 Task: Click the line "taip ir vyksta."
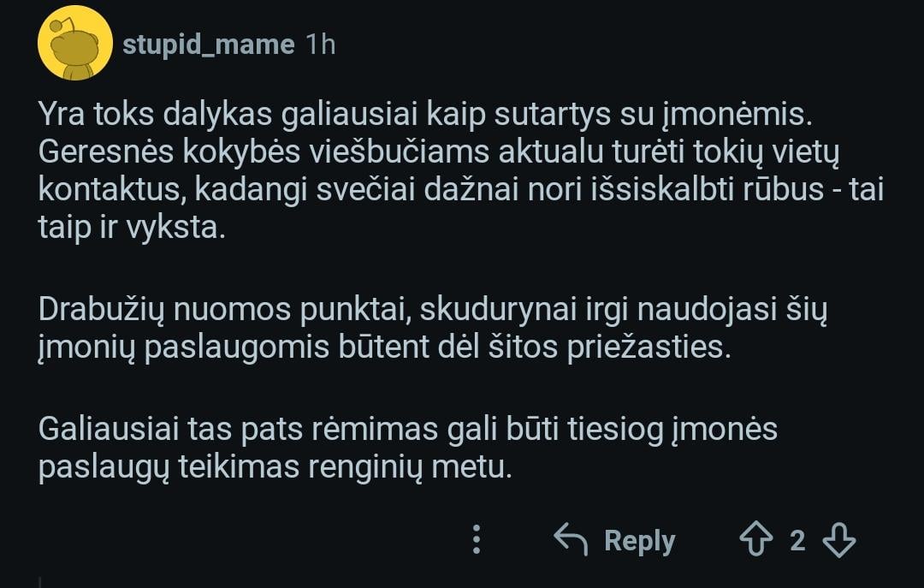[132, 229]
